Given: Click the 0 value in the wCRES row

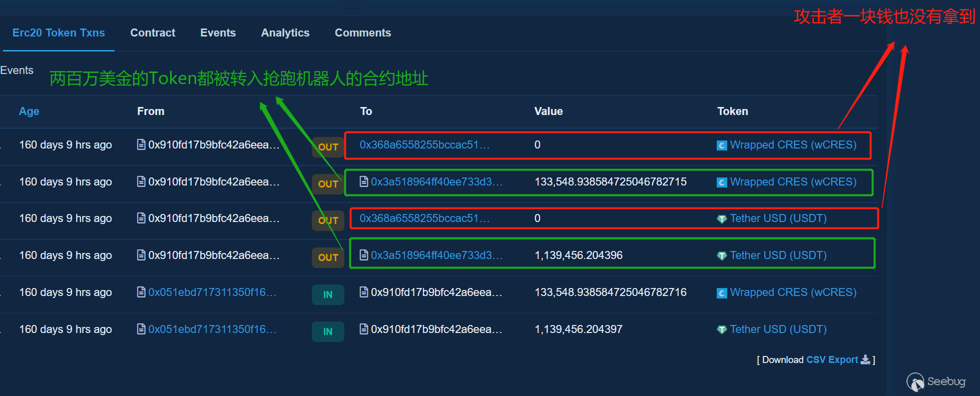Looking at the screenshot, I should pos(538,144).
